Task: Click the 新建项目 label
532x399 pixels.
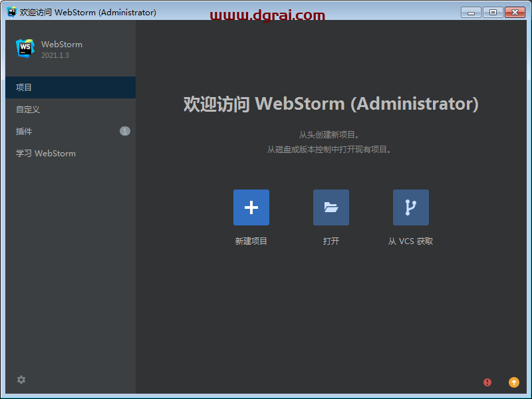Action: coord(251,241)
